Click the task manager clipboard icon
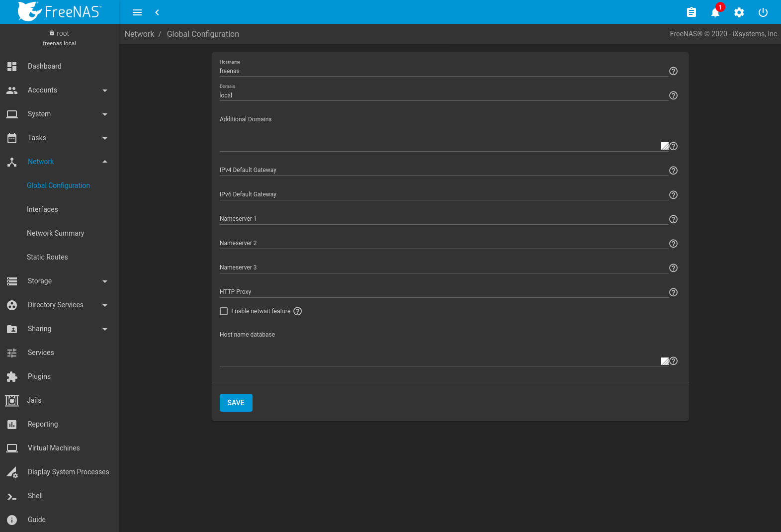 691,12
